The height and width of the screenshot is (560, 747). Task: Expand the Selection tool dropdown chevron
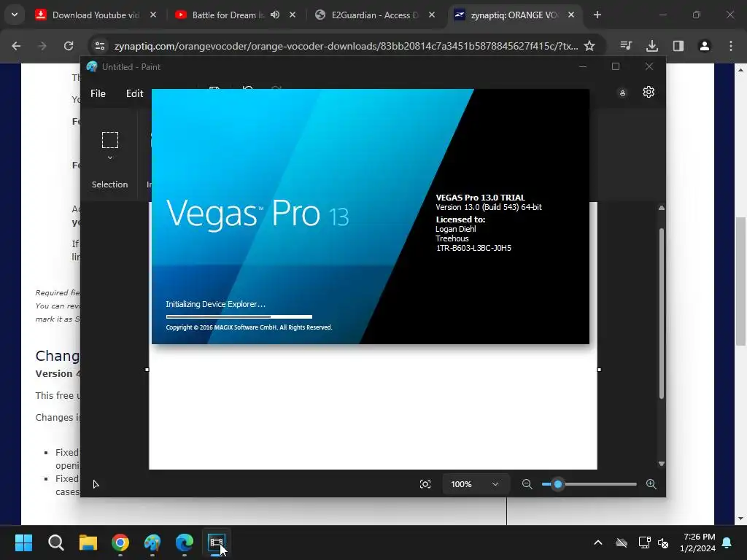110,157
